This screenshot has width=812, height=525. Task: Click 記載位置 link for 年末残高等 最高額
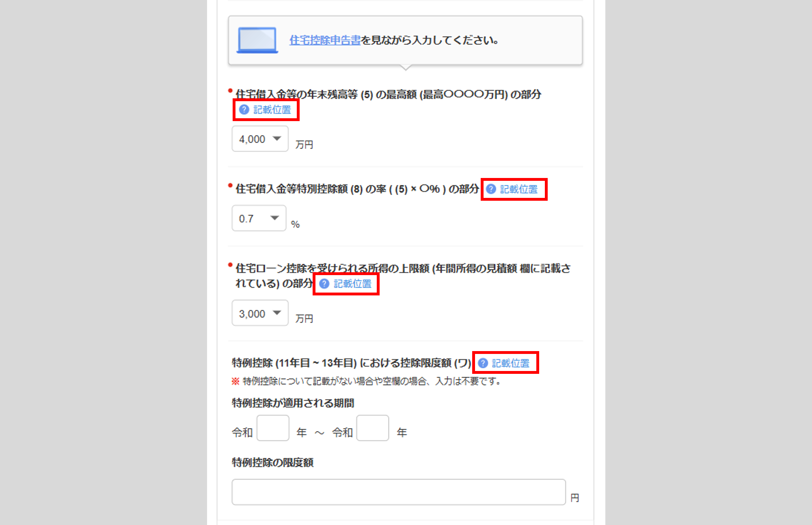pyautogui.click(x=272, y=110)
